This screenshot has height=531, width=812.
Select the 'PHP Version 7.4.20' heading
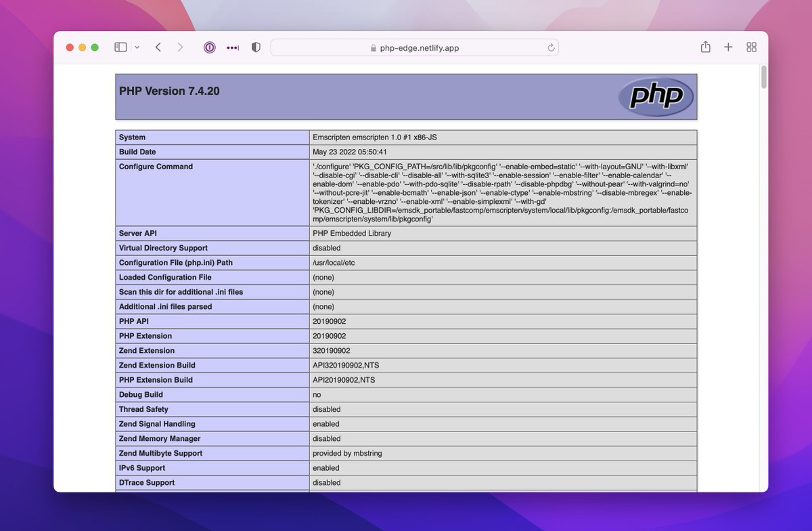(169, 91)
